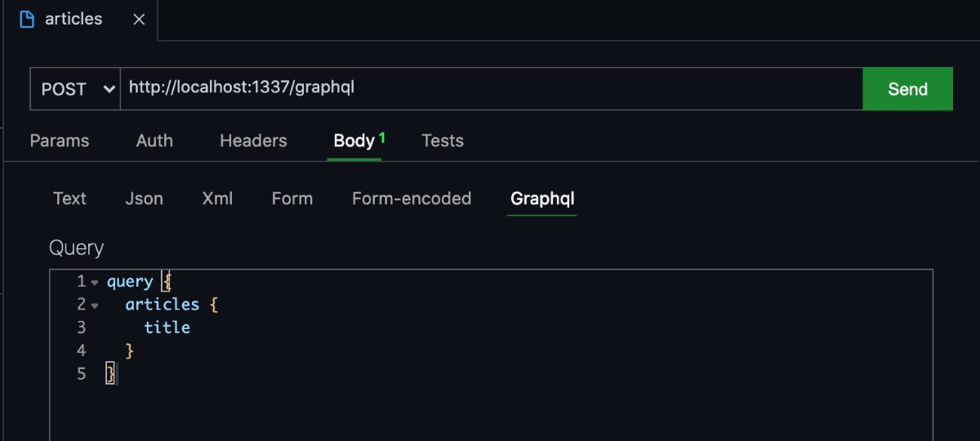The height and width of the screenshot is (441, 980).
Task: Send the request
Action: click(x=908, y=88)
